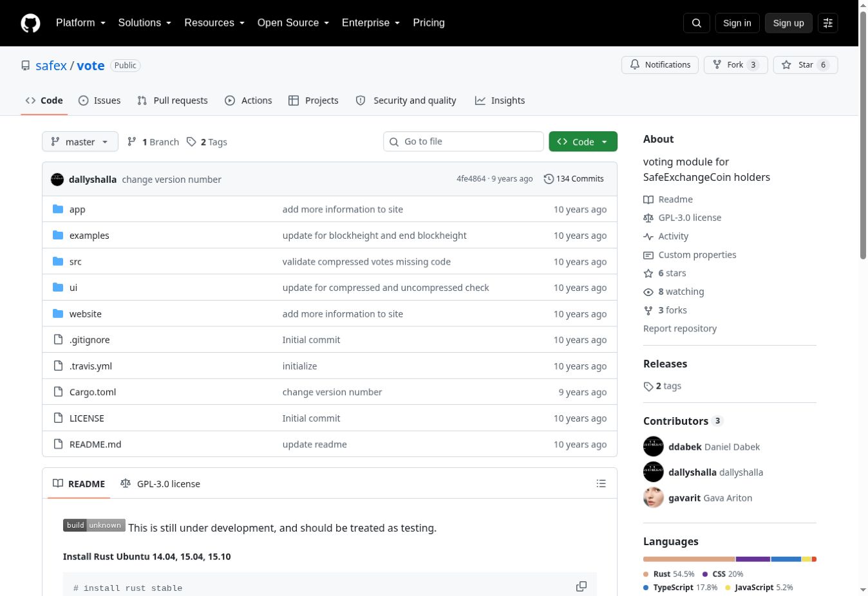Image resolution: width=868 pixels, height=596 pixels.
Task: Click the Sign up button
Action: coord(789,23)
